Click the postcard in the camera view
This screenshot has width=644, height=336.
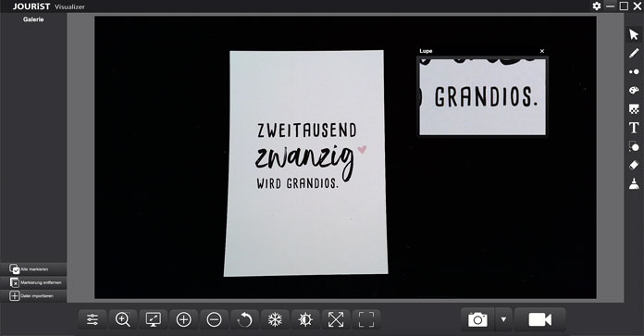[305, 163]
